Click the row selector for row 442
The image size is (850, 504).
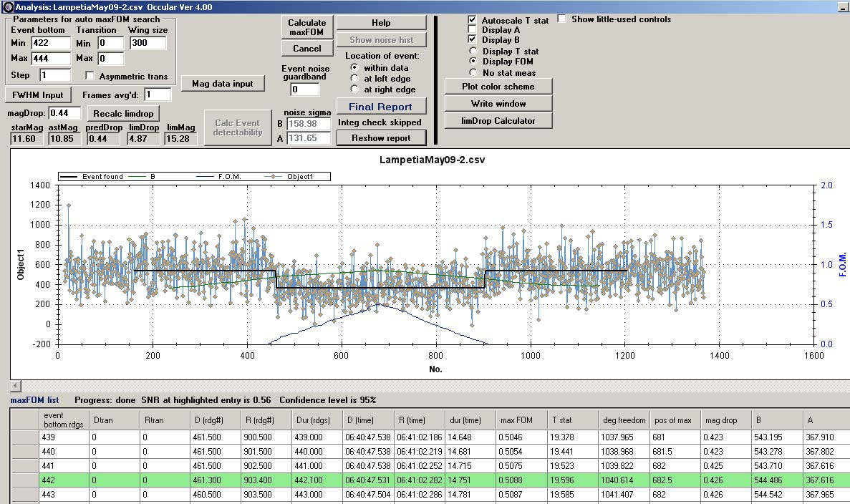click(x=25, y=480)
